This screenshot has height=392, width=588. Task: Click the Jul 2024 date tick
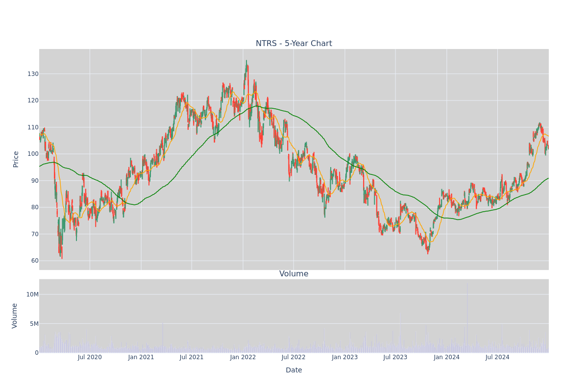pyautogui.click(x=497, y=357)
